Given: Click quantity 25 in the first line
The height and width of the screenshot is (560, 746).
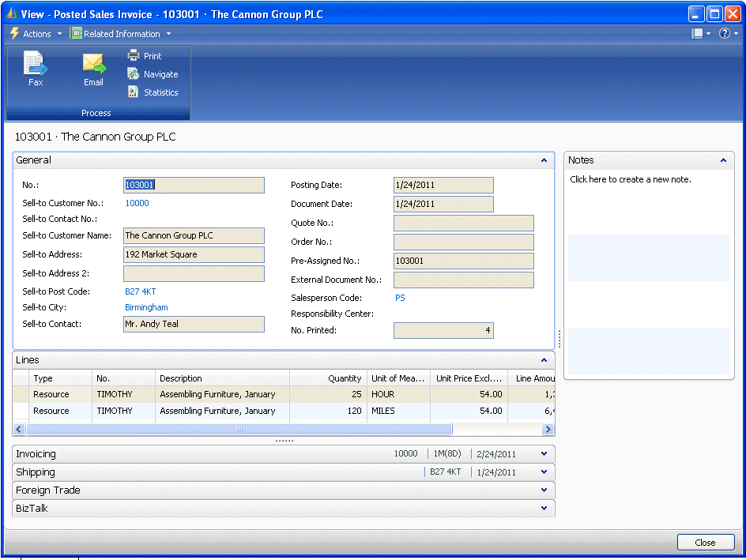Looking at the screenshot, I should point(328,394).
